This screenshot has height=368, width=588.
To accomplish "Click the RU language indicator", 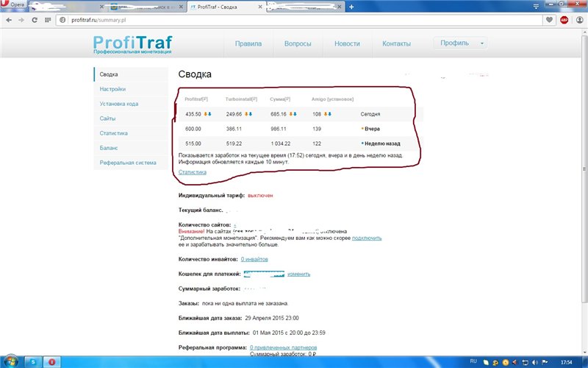I will pos(473,361).
